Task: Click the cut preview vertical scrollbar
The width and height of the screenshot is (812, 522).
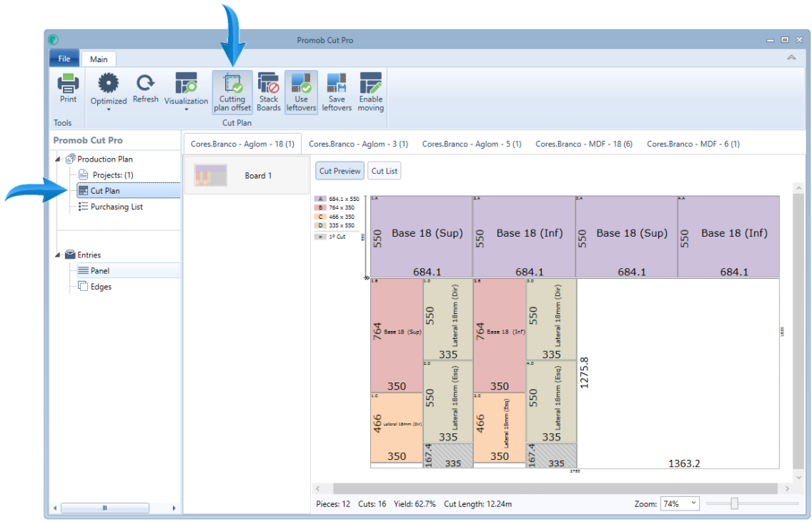Action: [x=798, y=332]
